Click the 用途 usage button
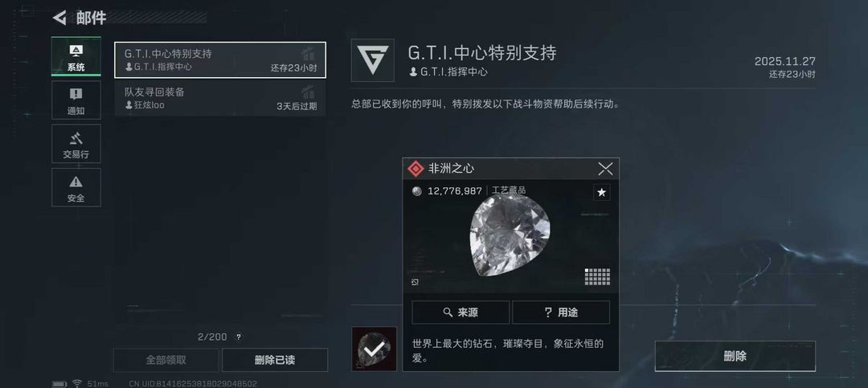This screenshot has height=388, width=868. (561, 312)
